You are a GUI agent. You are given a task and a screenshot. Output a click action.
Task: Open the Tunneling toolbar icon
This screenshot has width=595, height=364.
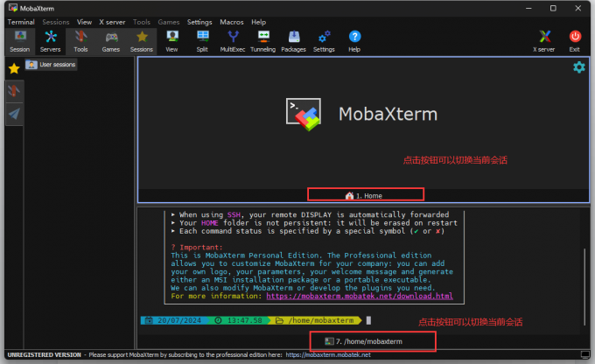263,41
